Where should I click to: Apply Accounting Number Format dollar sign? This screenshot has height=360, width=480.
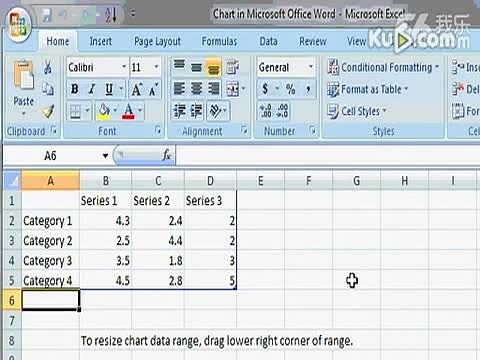point(265,89)
